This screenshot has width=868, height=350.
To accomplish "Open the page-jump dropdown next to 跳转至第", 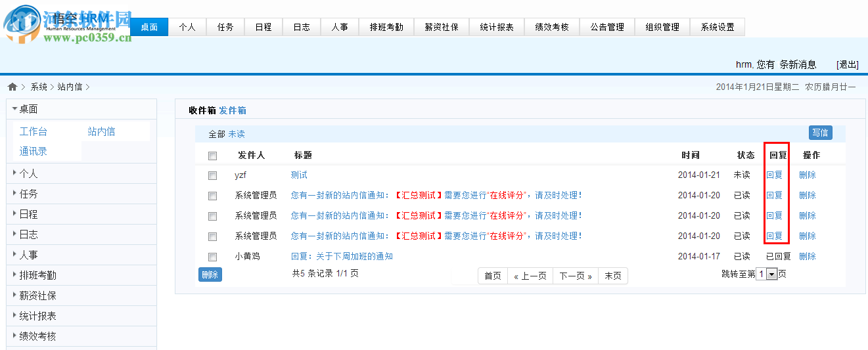I will 766,274.
